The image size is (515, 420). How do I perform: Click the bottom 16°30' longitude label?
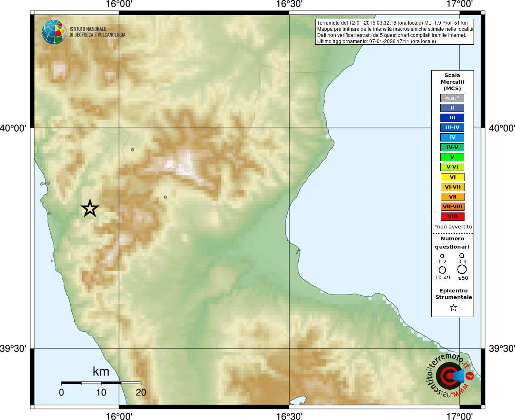tap(289, 416)
